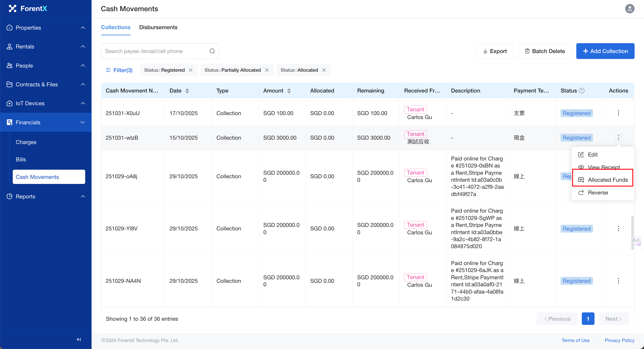Viewport: 644px width, 349px height.
Task: Focus the payee search input field
Action: click(155, 51)
